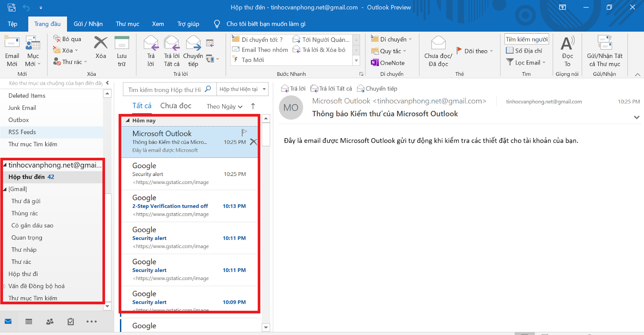Switch to the Thư mục ribbon tab

127,24
